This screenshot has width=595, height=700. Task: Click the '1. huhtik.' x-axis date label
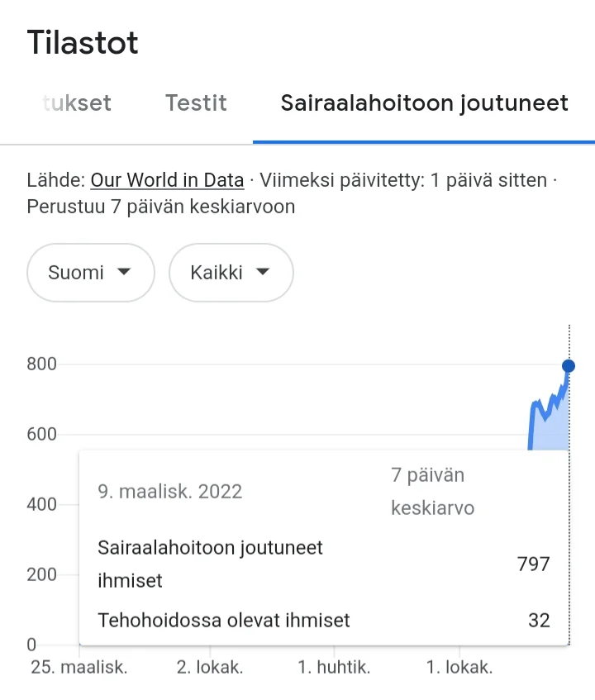tap(334, 668)
